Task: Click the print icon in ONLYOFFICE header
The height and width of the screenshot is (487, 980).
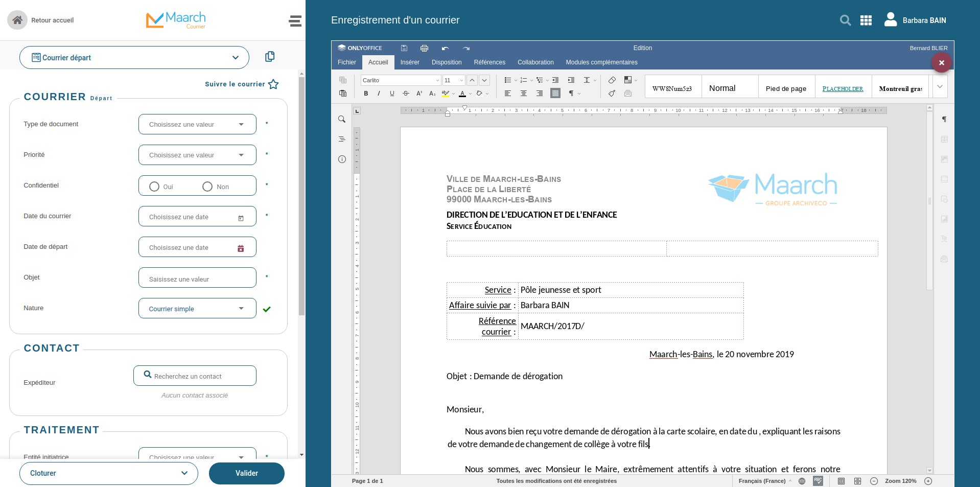Action: 424,48
